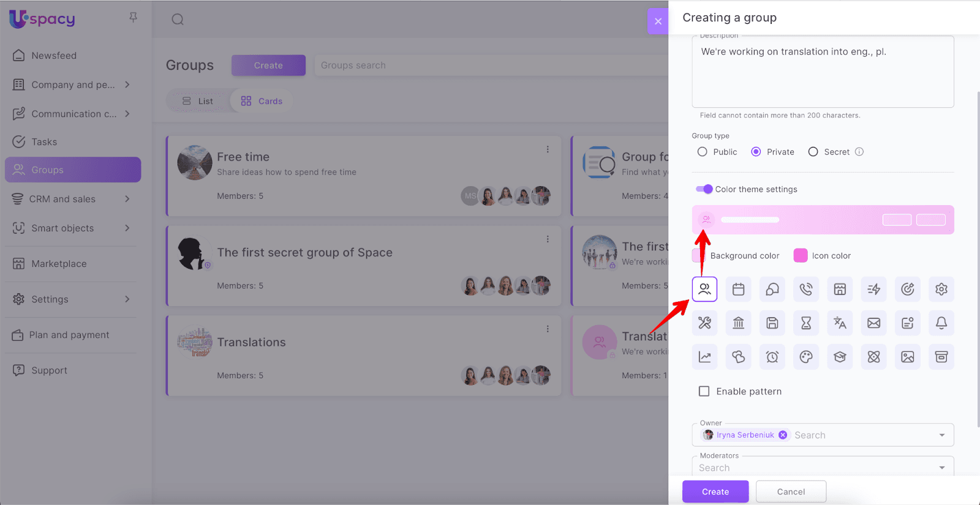This screenshot has height=505, width=980.
Task: Click the Create button in the panel footer
Action: click(x=715, y=492)
